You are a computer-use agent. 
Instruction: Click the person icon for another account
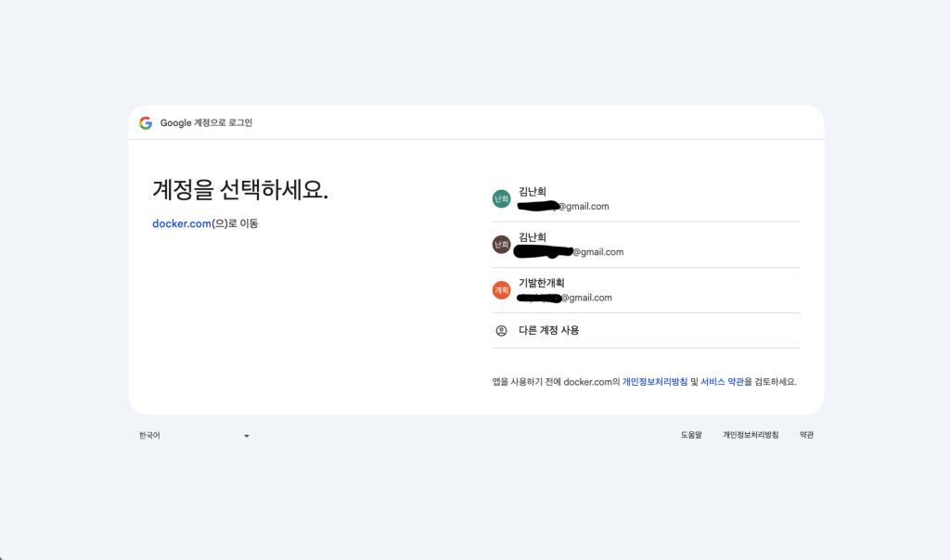coord(501,330)
